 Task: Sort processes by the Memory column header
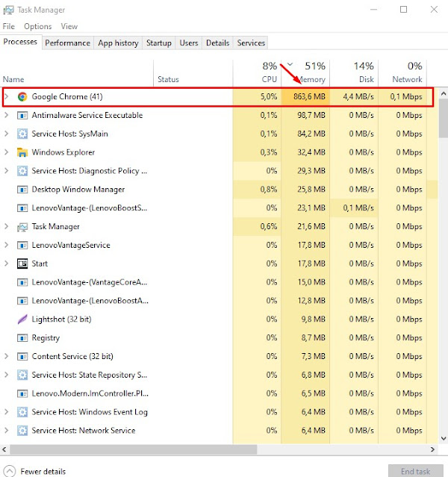(305, 73)
